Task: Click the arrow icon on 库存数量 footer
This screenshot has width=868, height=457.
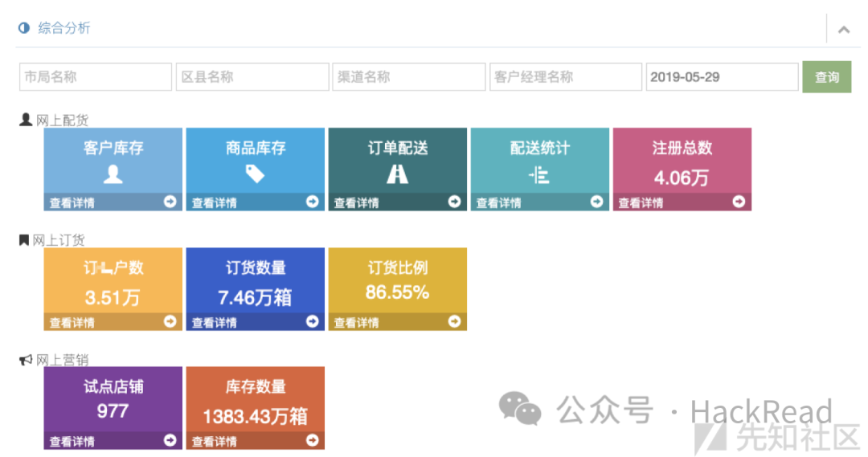Action: click(312, 440)
